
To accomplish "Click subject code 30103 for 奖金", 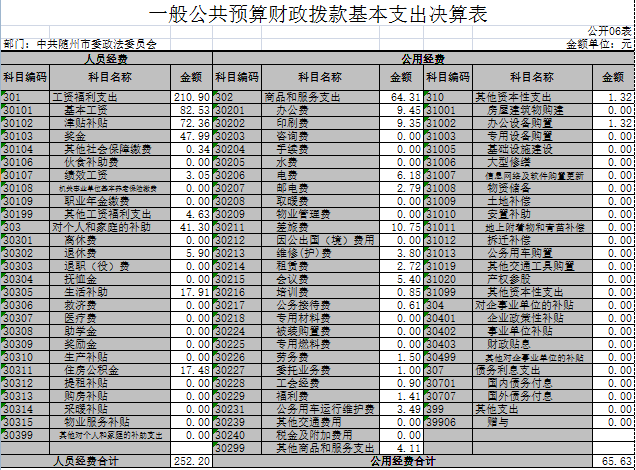I will pyautogui.click(x=25, y=135).
